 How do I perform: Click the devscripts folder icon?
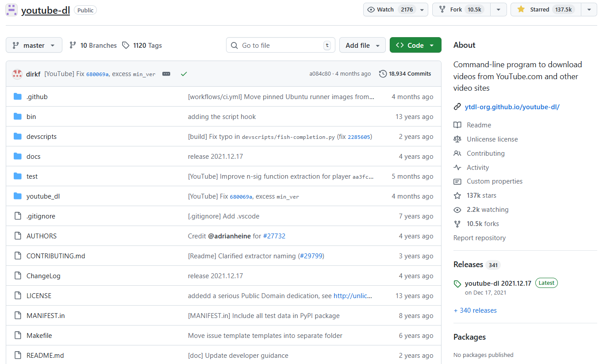(x=18, y=136)
